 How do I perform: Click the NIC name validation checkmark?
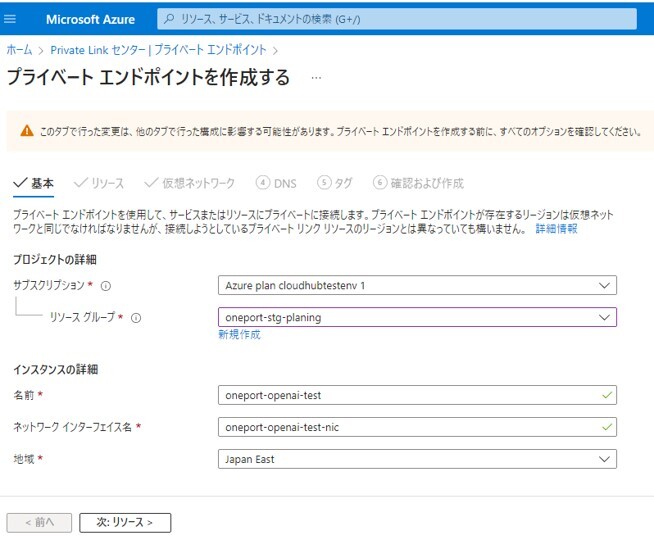point(607,427)
